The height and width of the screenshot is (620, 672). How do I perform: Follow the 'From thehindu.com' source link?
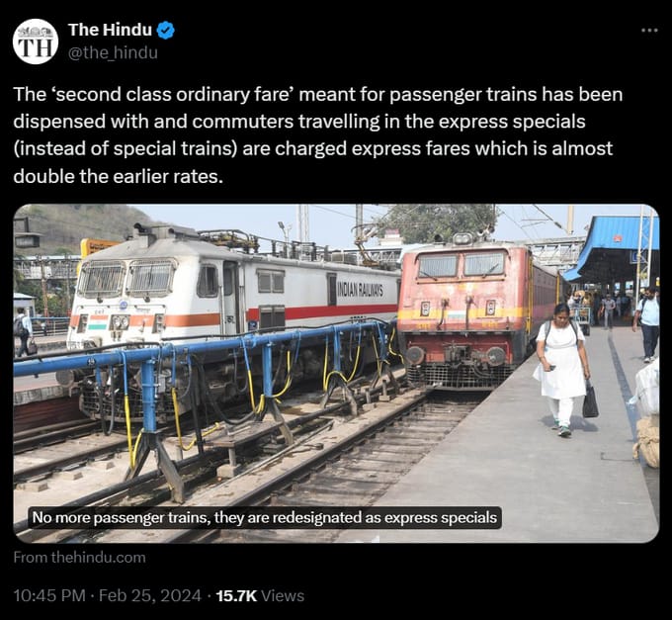80,558
